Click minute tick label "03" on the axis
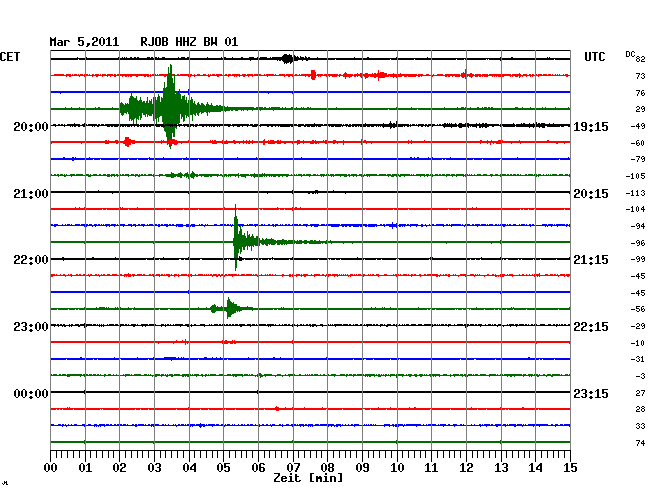The height and width of the screenshot is (494, 650). tap(154, 468)
